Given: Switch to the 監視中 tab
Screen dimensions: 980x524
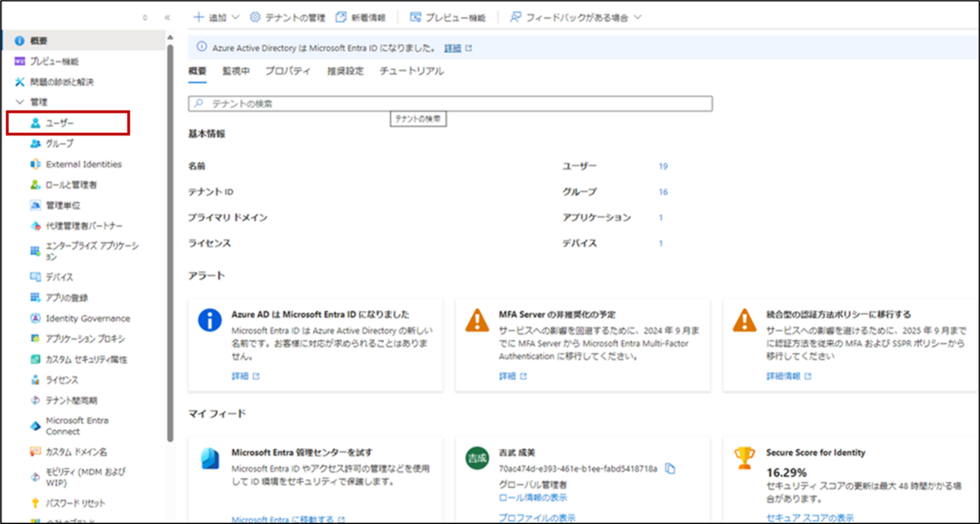Looking at the screenshot, I should point(236,71).
